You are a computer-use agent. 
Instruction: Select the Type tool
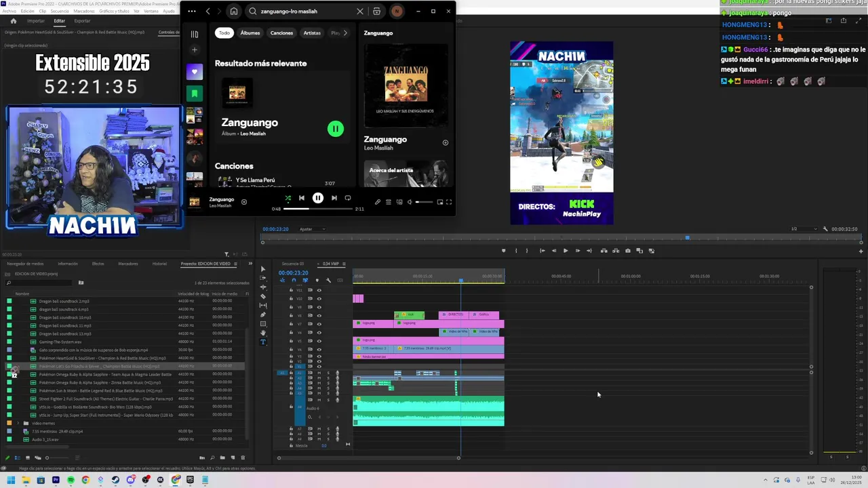click(263, 342)
